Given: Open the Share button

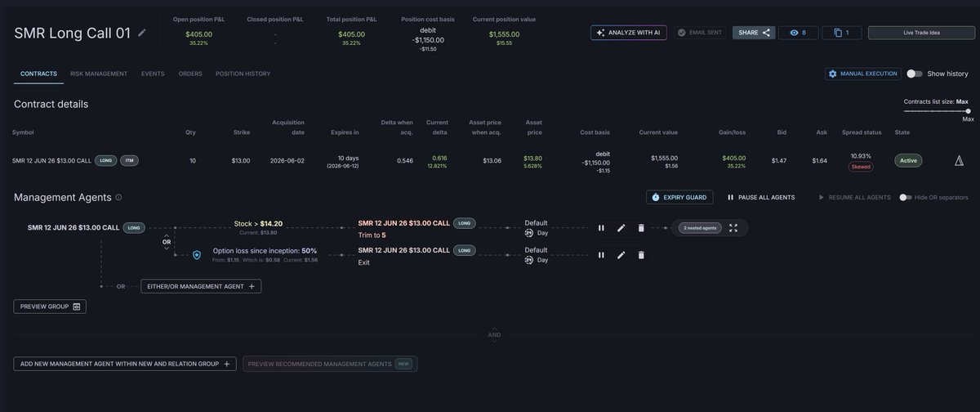Looking at the screenshot, I should [x=753, y=33].
